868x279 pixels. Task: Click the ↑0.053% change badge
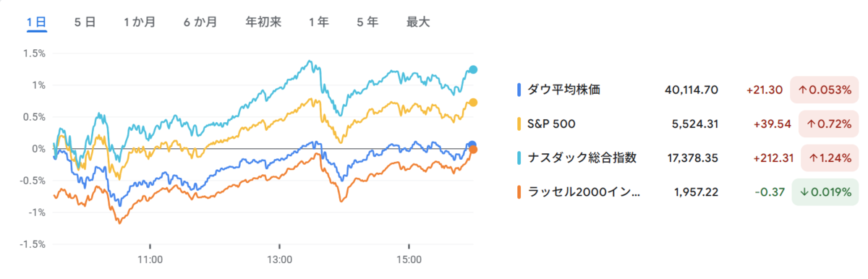[824, 90]
